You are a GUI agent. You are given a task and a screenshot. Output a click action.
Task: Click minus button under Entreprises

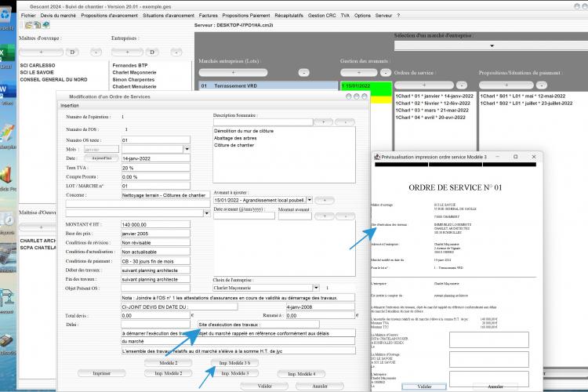coord(176,53)
